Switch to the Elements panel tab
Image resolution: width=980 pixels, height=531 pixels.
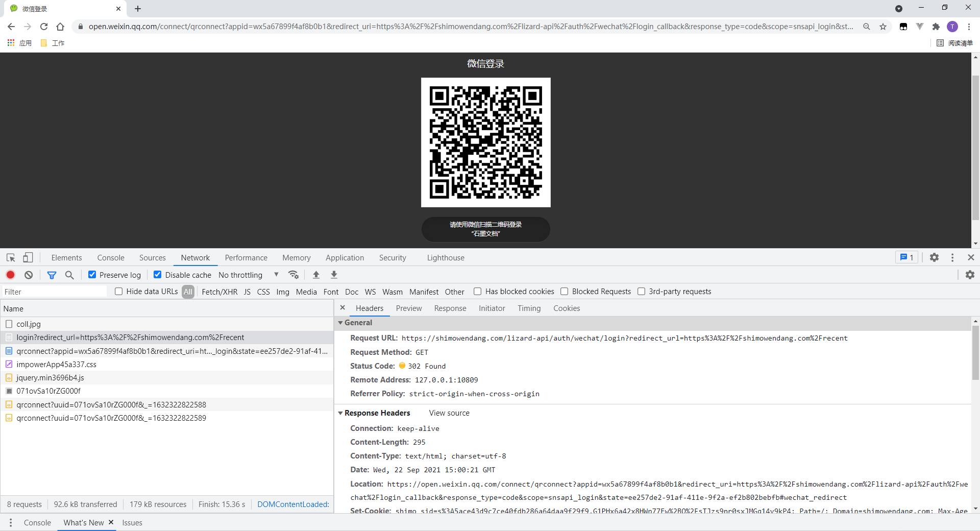66,258
